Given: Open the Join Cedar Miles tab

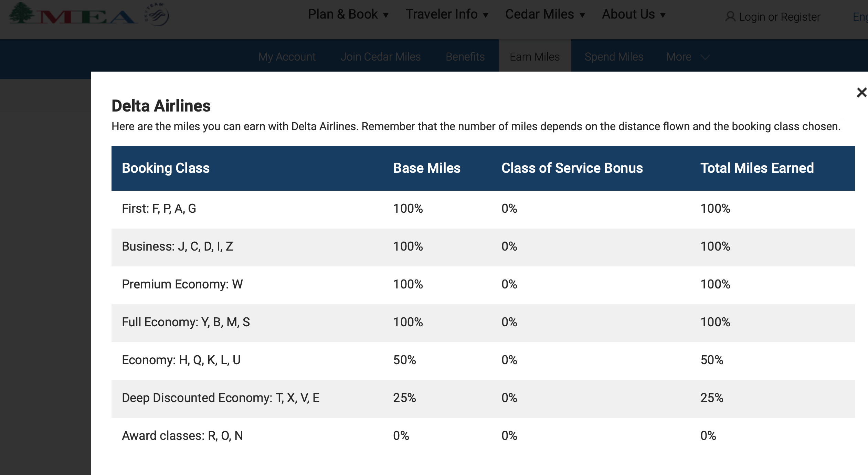Looking at the screenshot, I should 380,57.
